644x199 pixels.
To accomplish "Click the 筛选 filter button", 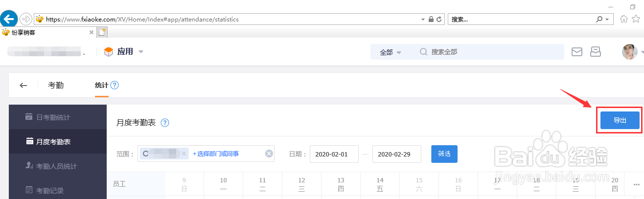I will (x=444, y=154).
